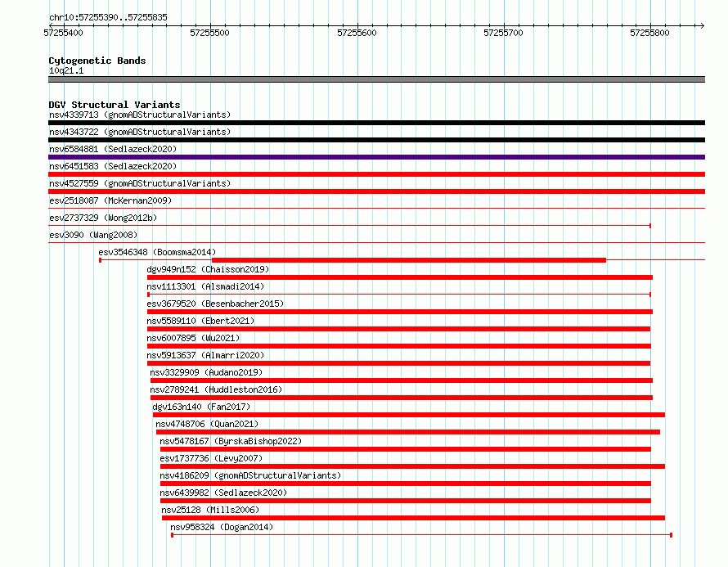This screenshot has height=567, width=728.
Task: Open nsv3329909 Audano2019 label
Action: click(x=206, y=372)
